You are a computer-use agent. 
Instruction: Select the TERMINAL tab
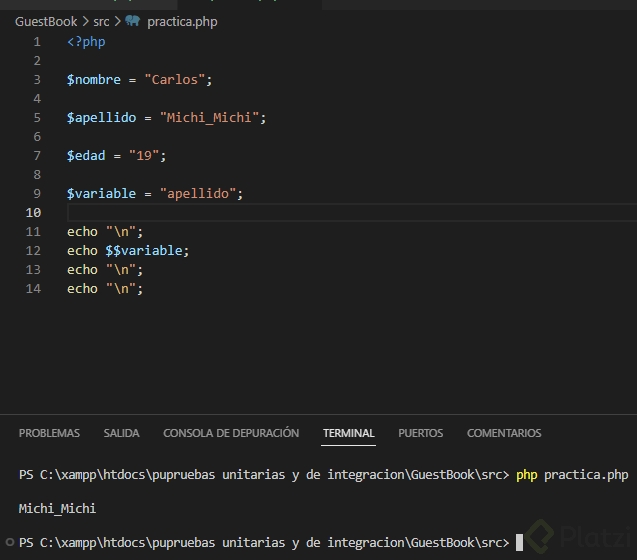click(x=348, y=433)
